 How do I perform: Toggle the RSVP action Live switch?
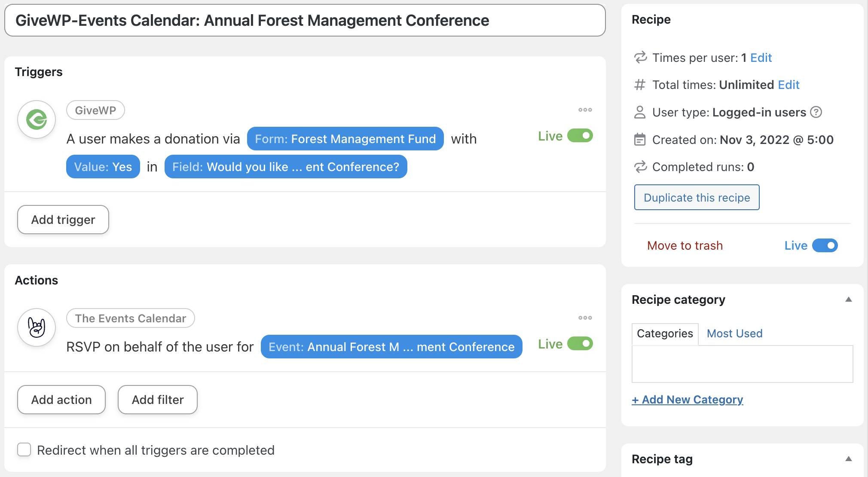pyautogui.click(x=580, y=344)
